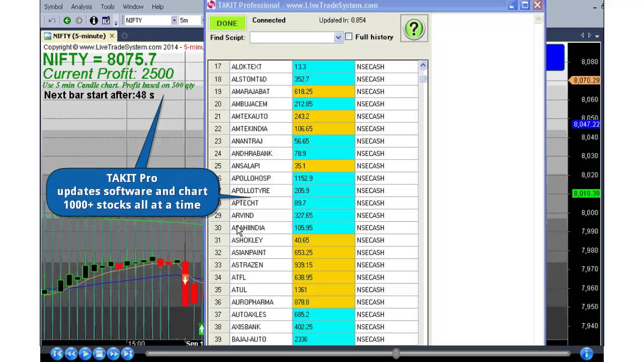The width and height of the screenshot is (644, 362).
Task: Select the ANANTRAJ script name
Action: [247, 141]
